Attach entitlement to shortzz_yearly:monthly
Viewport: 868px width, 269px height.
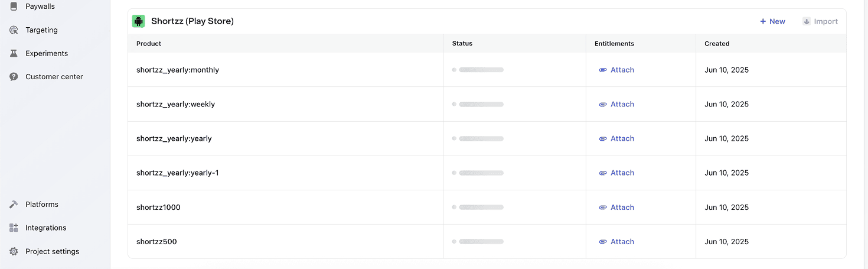(616, 70)
